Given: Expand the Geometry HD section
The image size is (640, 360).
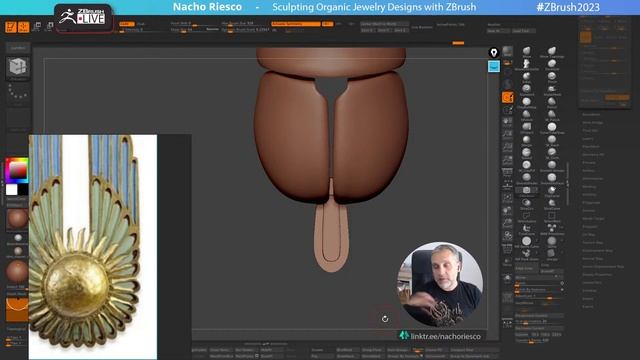Looking at the screenshot, I should pos(593,154).
